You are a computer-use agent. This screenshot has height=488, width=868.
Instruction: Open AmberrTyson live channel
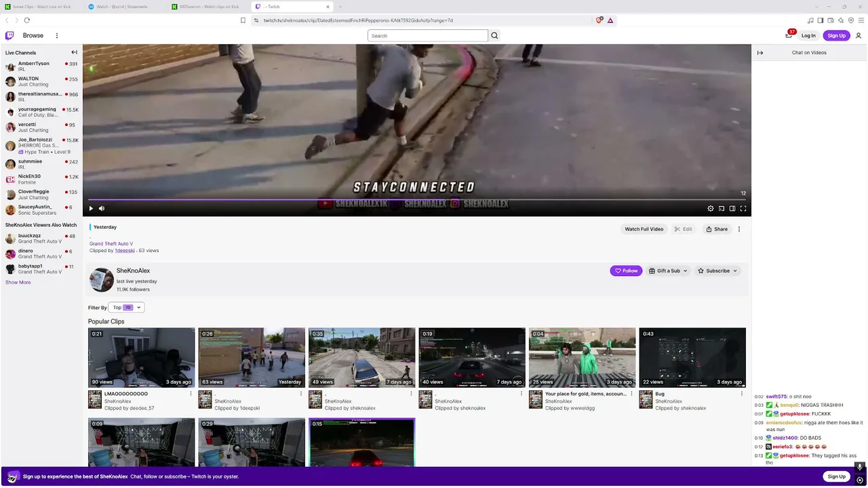(x=41, y=66)
